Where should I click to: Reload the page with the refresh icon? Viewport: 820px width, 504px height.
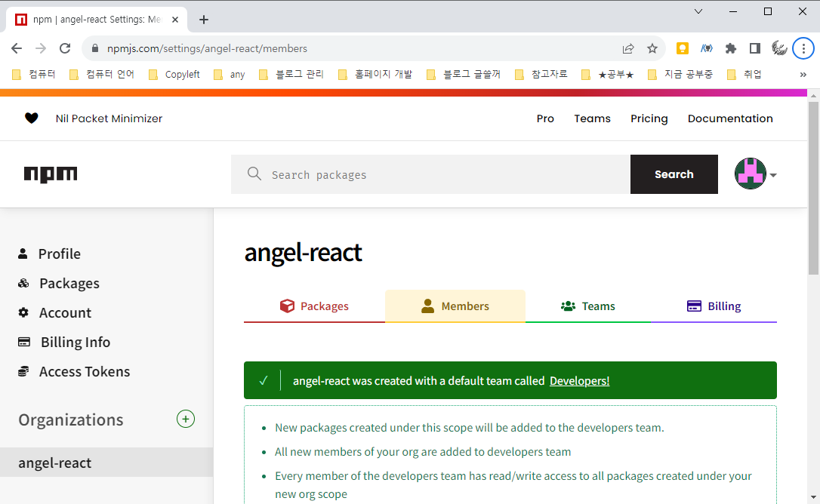click(x=65, y=48)
